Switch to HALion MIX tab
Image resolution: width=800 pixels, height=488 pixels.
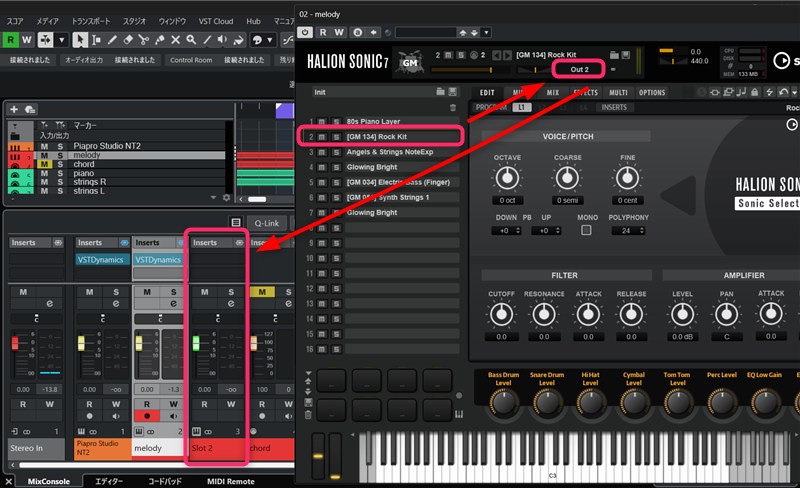pyautogui.click(x=553, y=92)
